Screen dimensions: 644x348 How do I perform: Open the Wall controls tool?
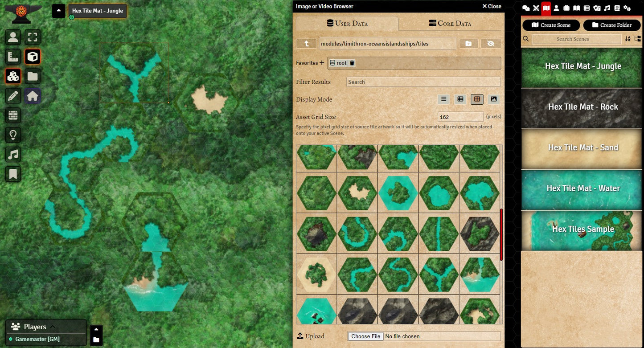pyautogui.click(x=13, y=115)
